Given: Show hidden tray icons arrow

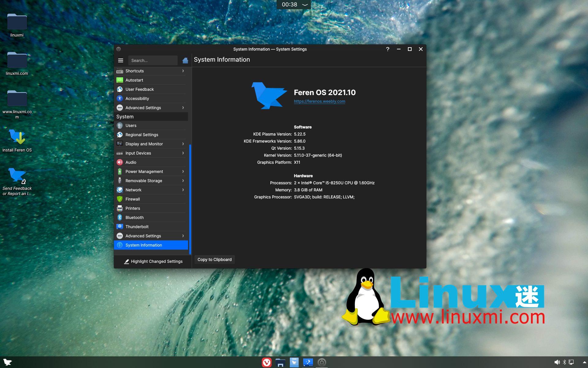Looking at the screenshot, I should (584, 362).
